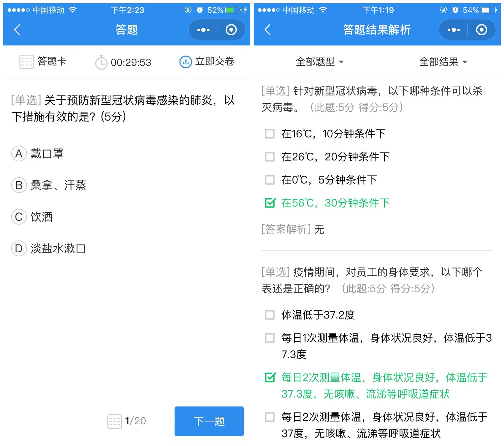Tap the circular close-target icon on the 答题 screen

pos(231,30)
